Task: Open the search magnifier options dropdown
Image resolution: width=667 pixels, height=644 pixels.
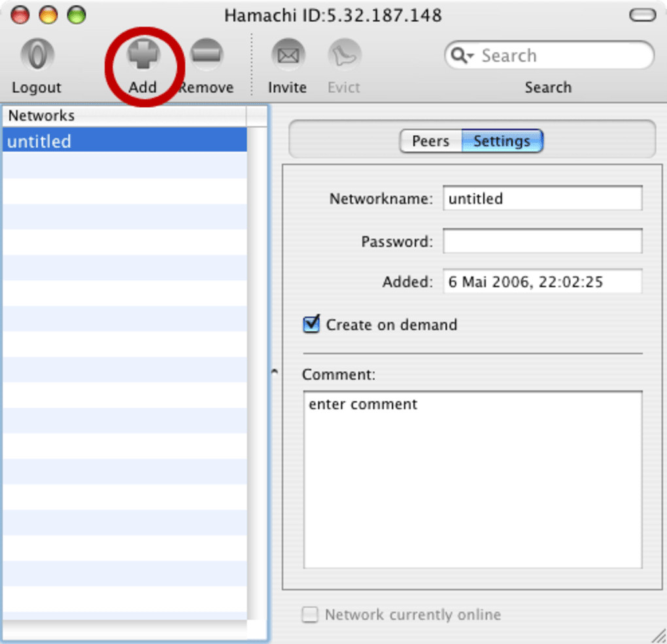Action: click(x=462, y=56)
